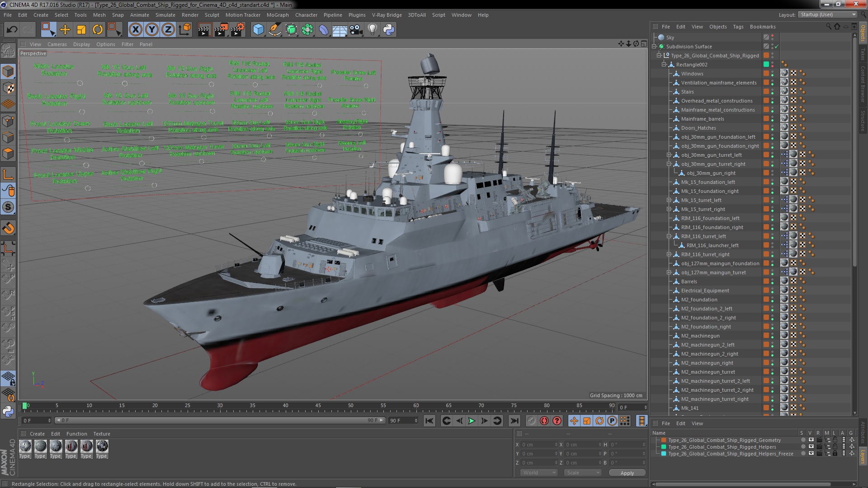The width and height of the screenshot is (868, 488).
Task: Toggle Position keyframe recording
Action: tap(574, 421)
